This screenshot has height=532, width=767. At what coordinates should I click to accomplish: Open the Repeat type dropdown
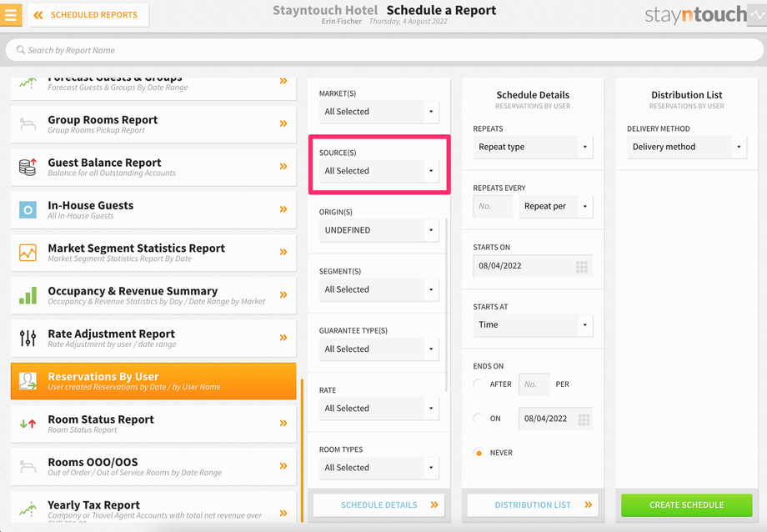(x=533, y=147)
